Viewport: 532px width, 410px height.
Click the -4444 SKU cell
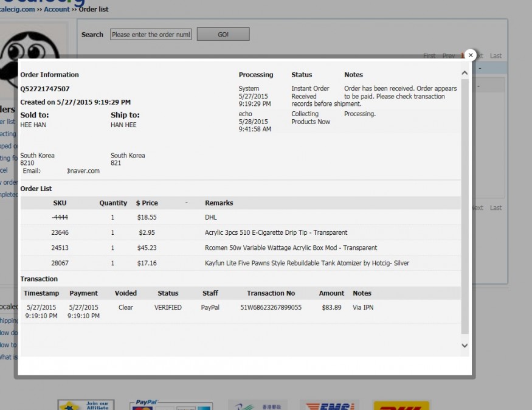(x=60, y=217)
